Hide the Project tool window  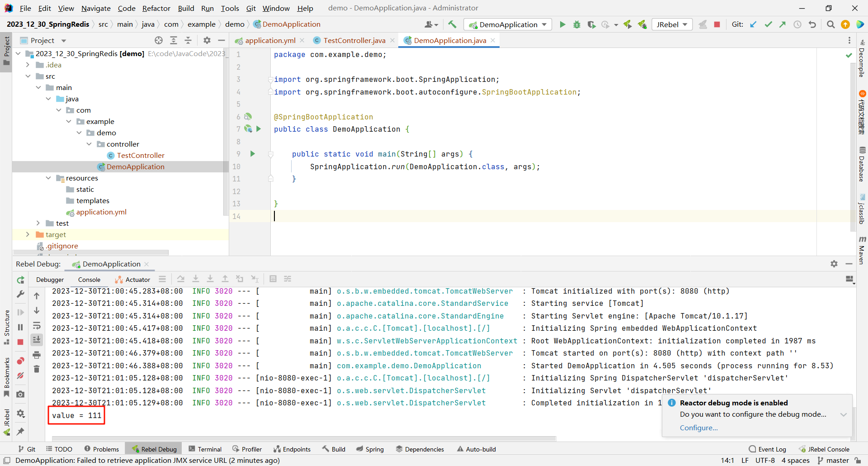222,40
